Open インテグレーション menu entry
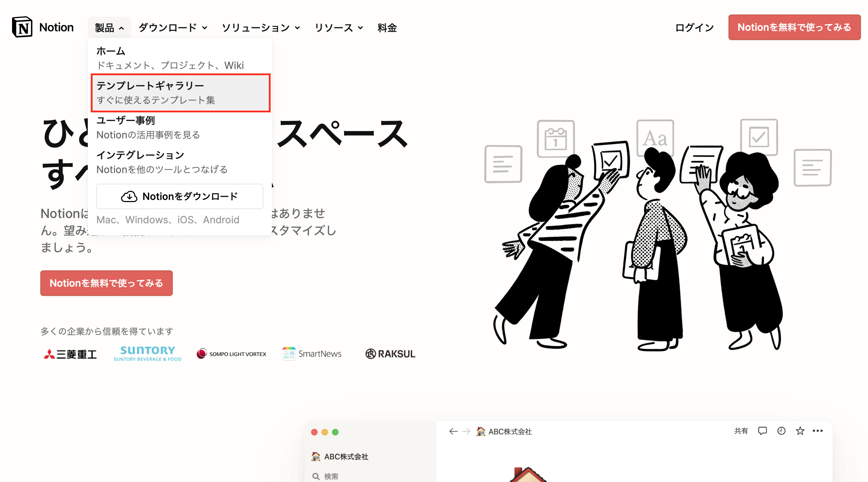This screenshot has width=868, height=482. tap(181, 162)
